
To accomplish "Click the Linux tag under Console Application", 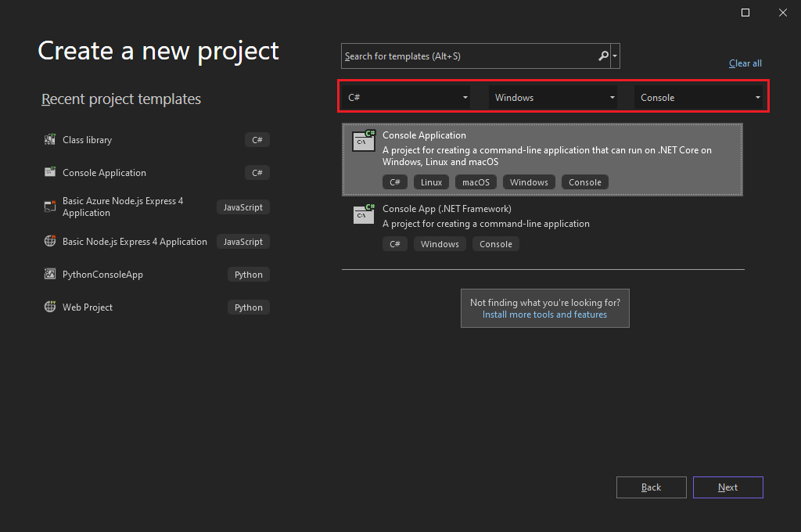I will pos(431,182).
